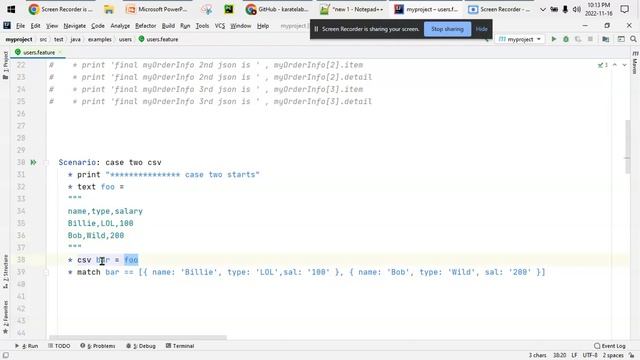This screenshot has width=640, height=360.
Task: Open myproject run configuration dropdown
Action: pos(520,39)
